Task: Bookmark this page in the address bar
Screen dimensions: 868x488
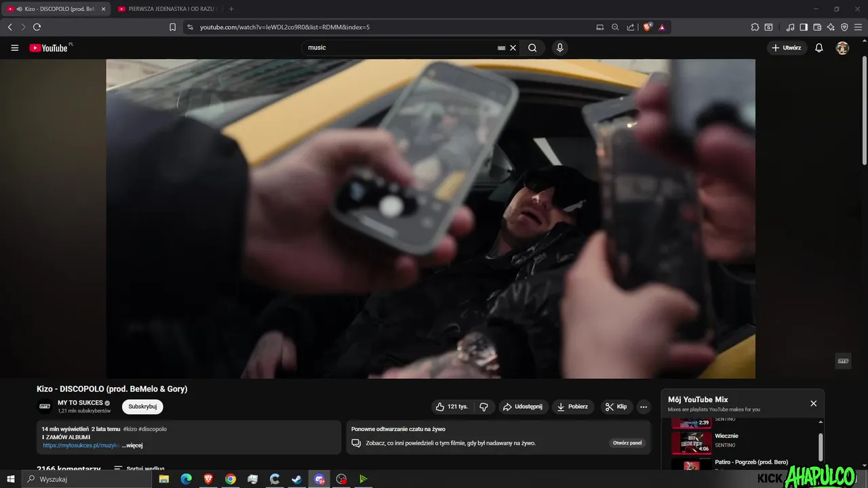Action: point(172,27)
